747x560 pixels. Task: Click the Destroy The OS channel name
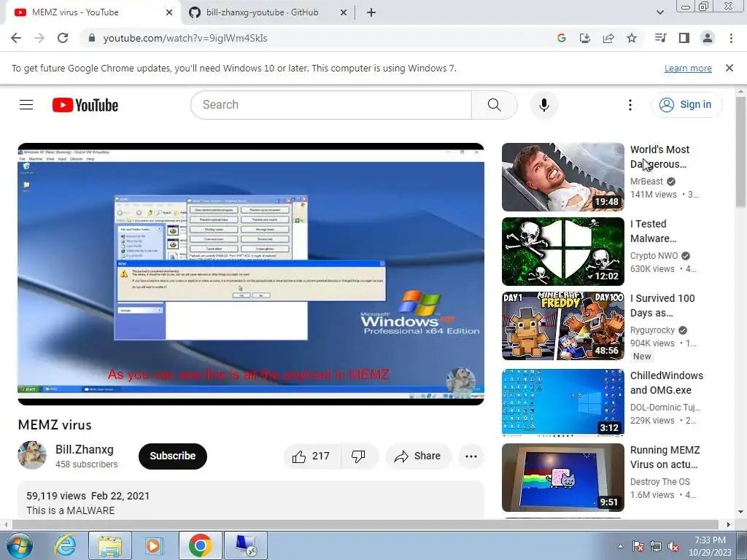point(659,482)
